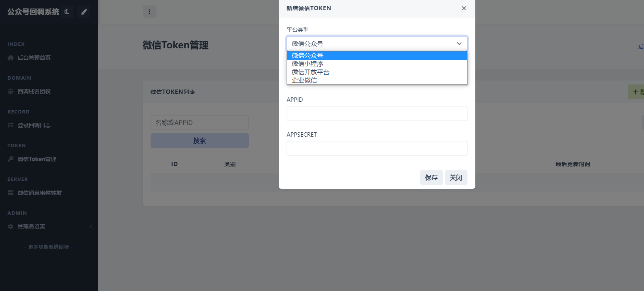This screenshot has height=291, width=644.
Task: Choose 企业微信 option
Action: 377,80
